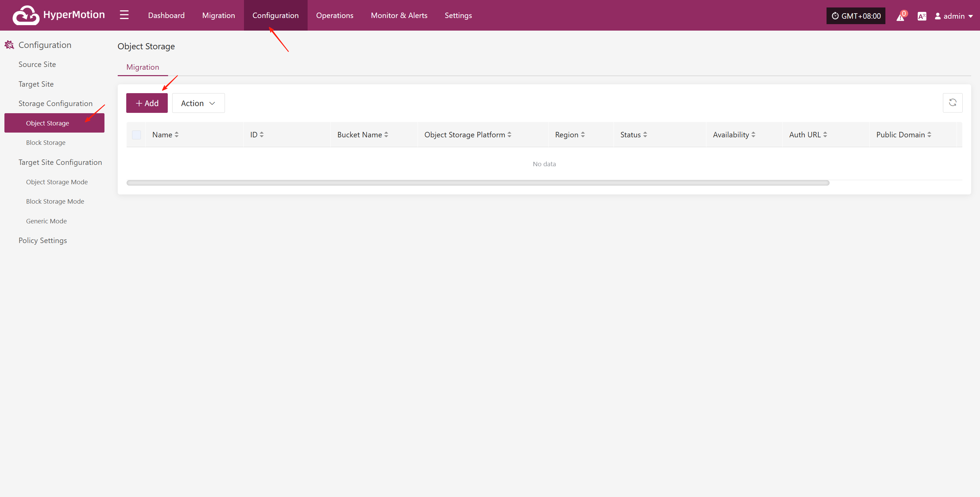Open the Settings top menu
Image resolution: width=980 pixels, height=497 pixels.
tap(458, 15)
